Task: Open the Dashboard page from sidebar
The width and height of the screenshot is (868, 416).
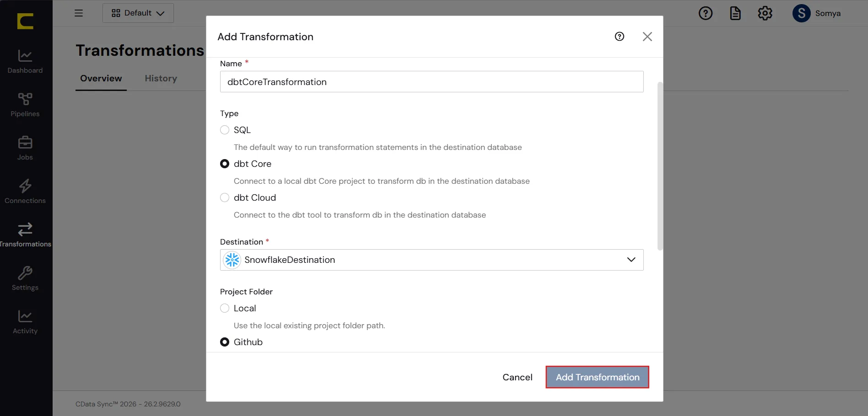Action: (25, 62)
